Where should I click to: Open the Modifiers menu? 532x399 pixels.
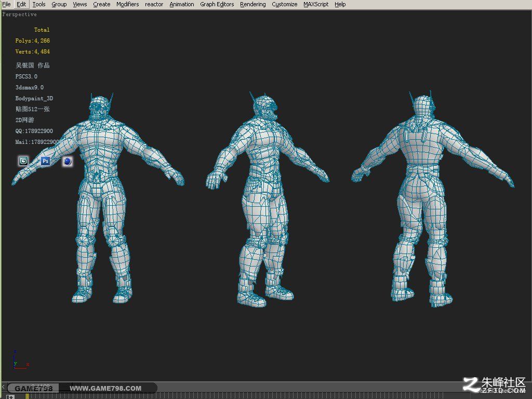point(128,4)
